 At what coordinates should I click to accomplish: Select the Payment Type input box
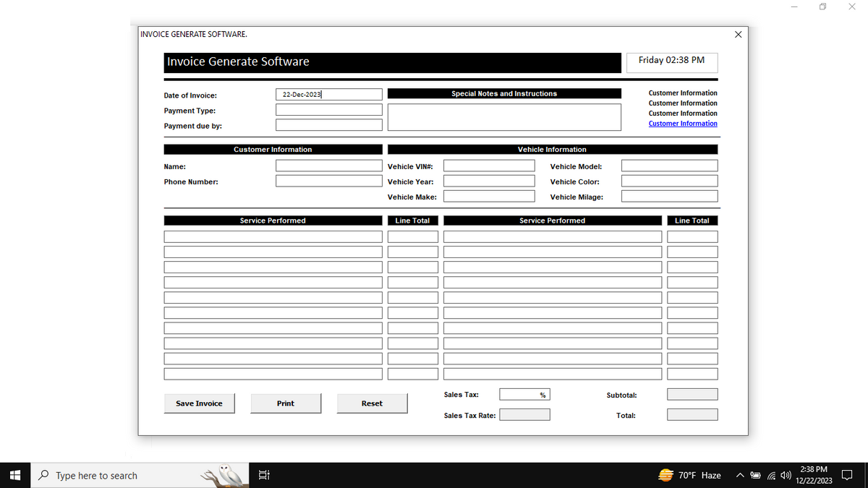329,110
